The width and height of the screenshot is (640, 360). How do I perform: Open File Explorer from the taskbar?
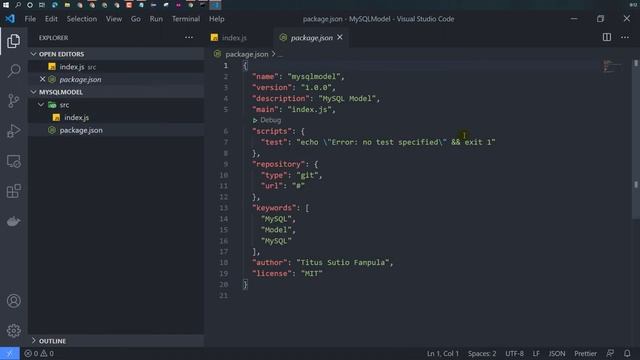(x=67, y=5)
